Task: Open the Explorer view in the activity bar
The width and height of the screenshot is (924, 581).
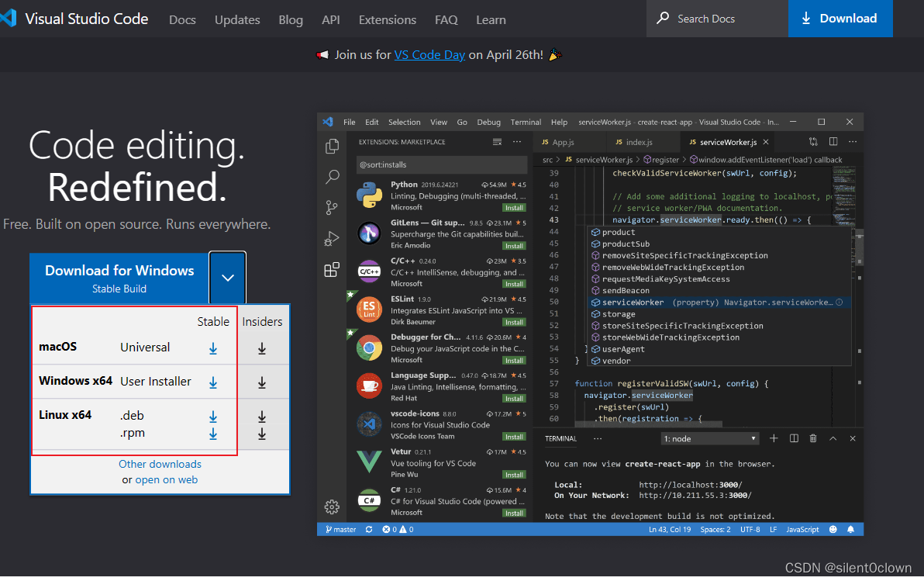Action: click(x=332, y=146)
